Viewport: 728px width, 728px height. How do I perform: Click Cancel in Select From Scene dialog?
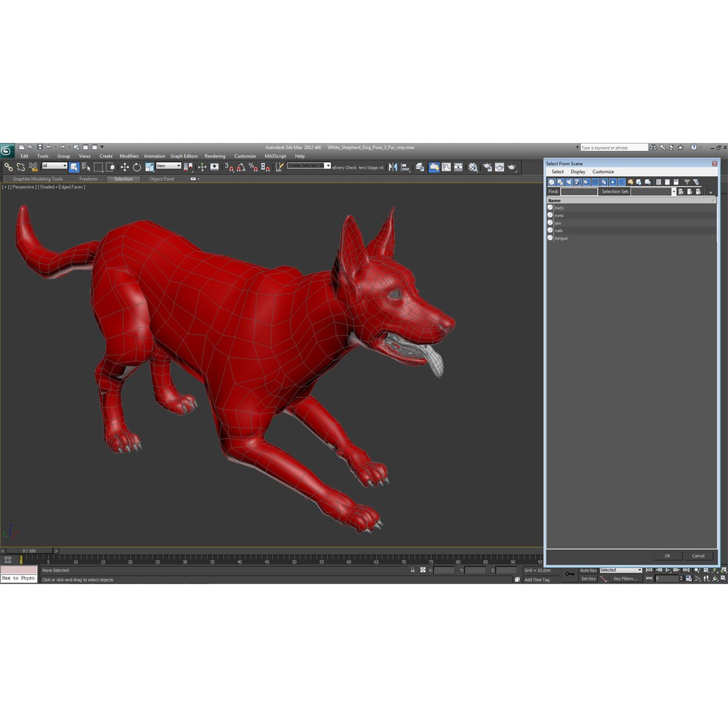point(698,555)
